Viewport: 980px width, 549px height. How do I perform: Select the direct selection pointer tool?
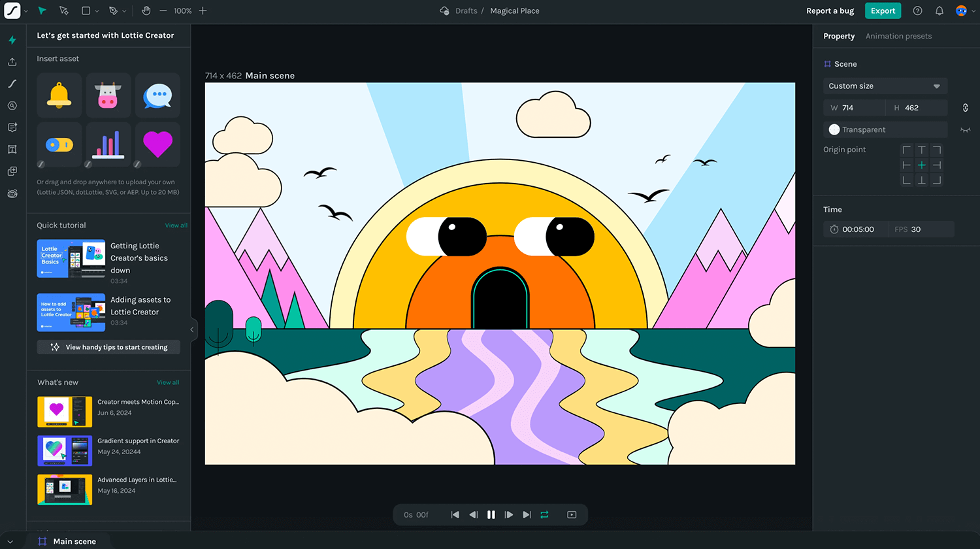click(x=63, y=10)
